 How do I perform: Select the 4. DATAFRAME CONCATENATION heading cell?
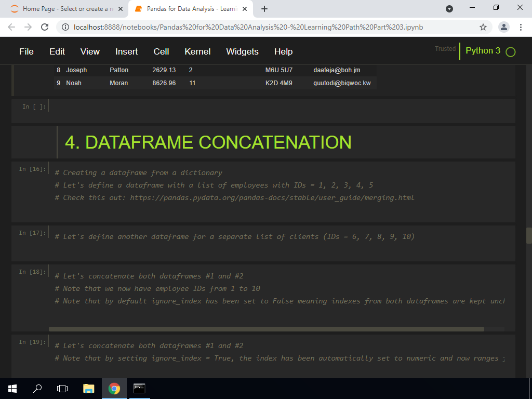(x=263, y=142)
